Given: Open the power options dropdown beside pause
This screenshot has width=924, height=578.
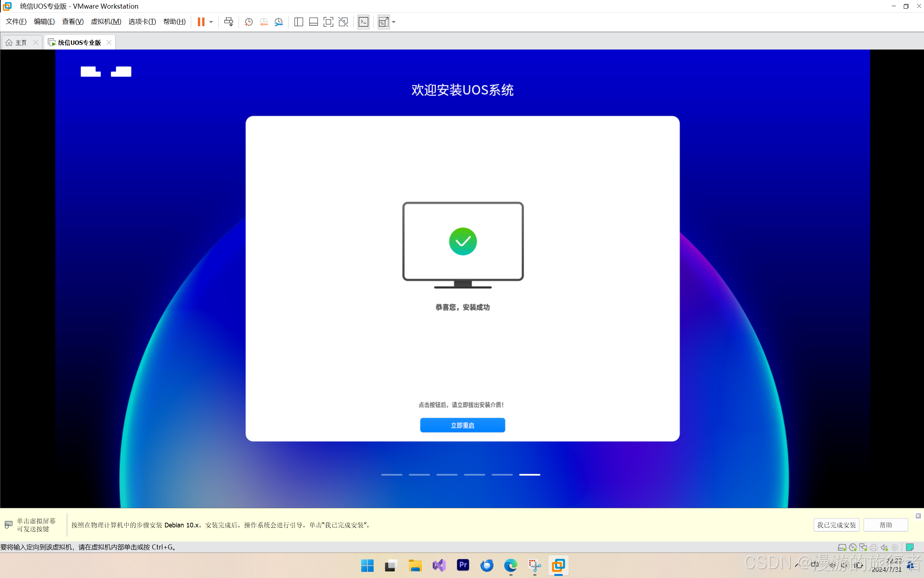Looking at the screenshot, I should 211,22.
